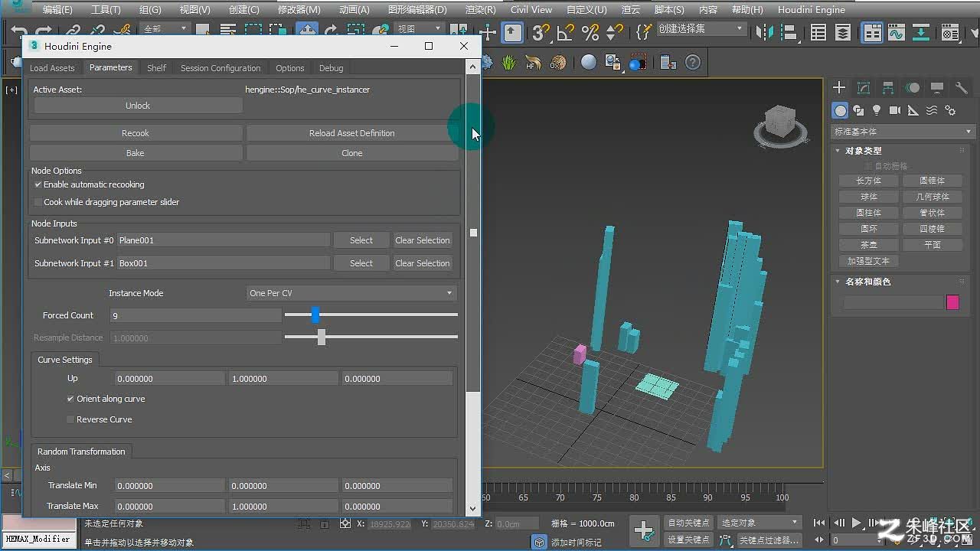Select the Cameras category icon
The width and height of the screenshot is (980, 551).
click(895, 111)
